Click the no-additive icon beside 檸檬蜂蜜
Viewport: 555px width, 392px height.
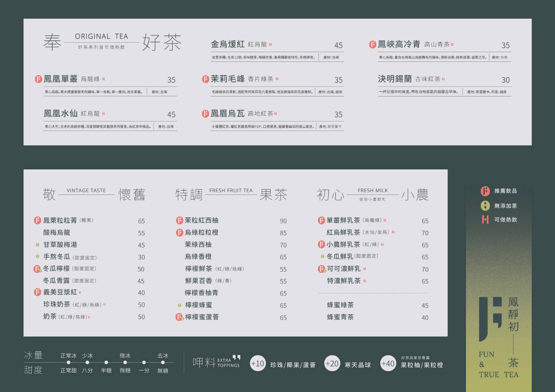[x=179, y=305]
